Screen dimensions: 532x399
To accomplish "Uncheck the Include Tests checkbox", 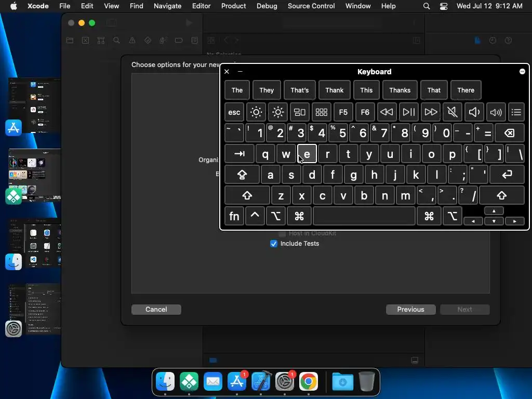I will click(x=273, y=244).
